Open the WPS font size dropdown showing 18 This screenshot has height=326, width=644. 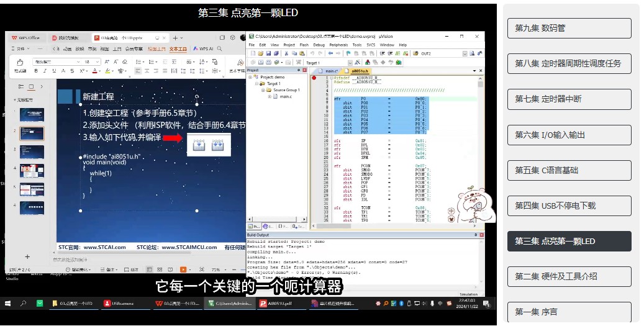tap(97, 61)
